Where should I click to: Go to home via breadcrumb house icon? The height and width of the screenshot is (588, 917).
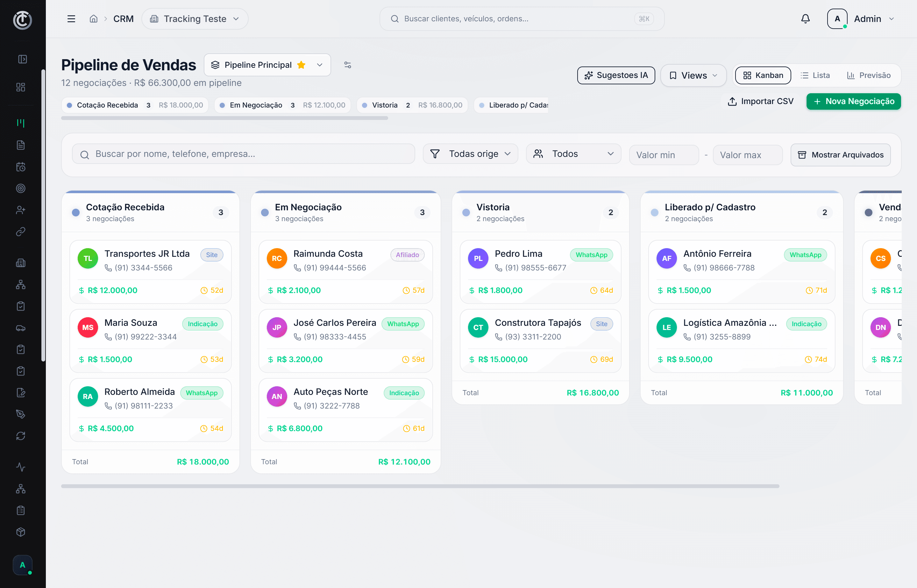[94, 19]
